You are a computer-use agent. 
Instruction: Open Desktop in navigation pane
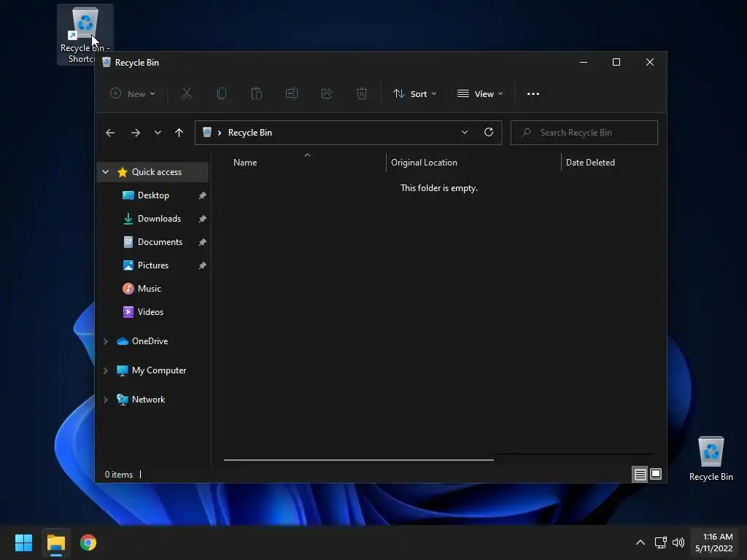(153, 195)
